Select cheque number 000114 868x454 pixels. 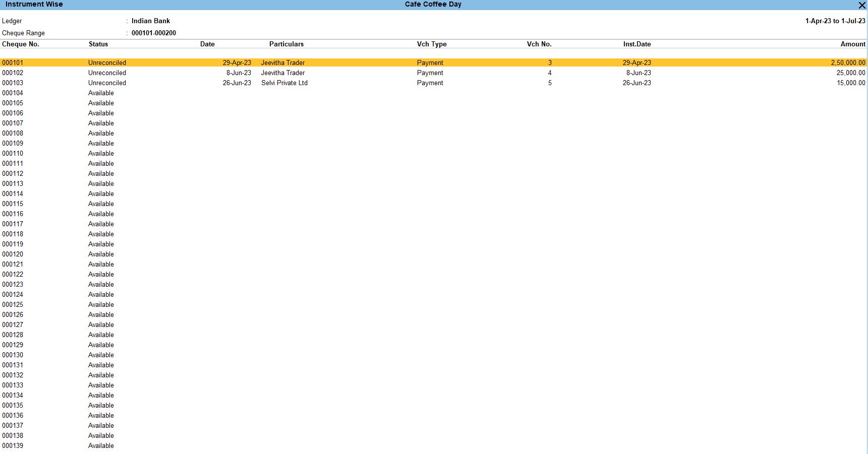[13, 193]
